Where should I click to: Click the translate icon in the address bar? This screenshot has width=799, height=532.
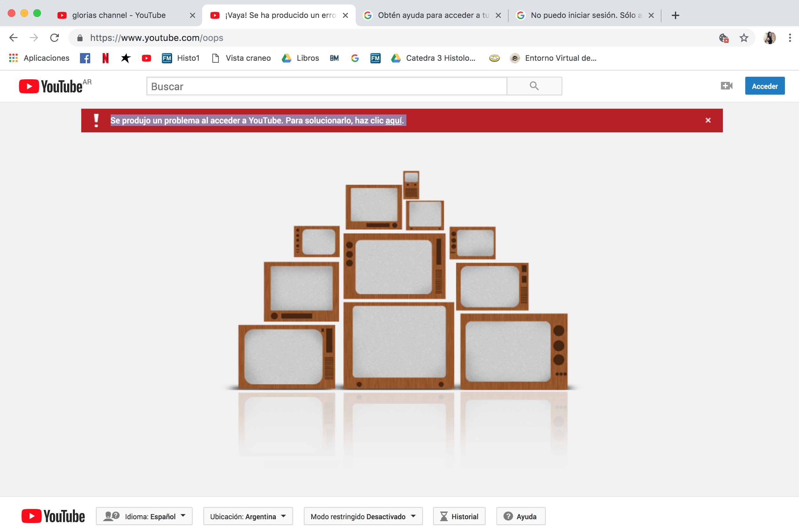pyautogui.click(x=724, y=38)
